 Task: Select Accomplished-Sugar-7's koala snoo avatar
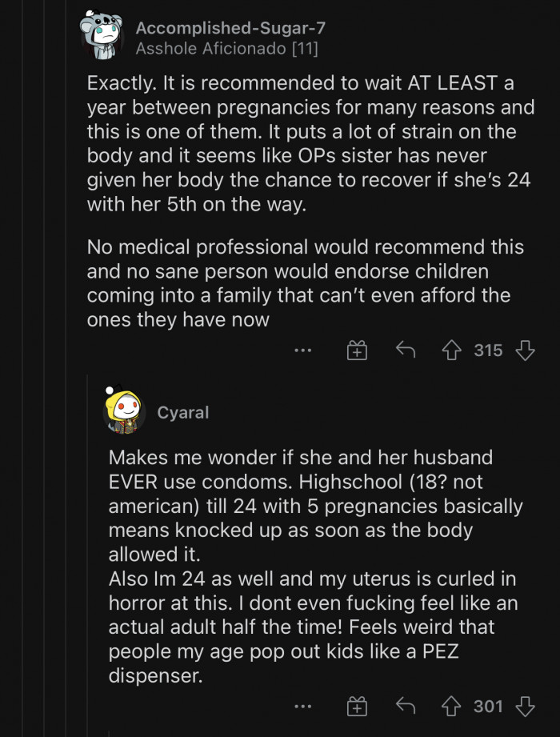point(101,34)
